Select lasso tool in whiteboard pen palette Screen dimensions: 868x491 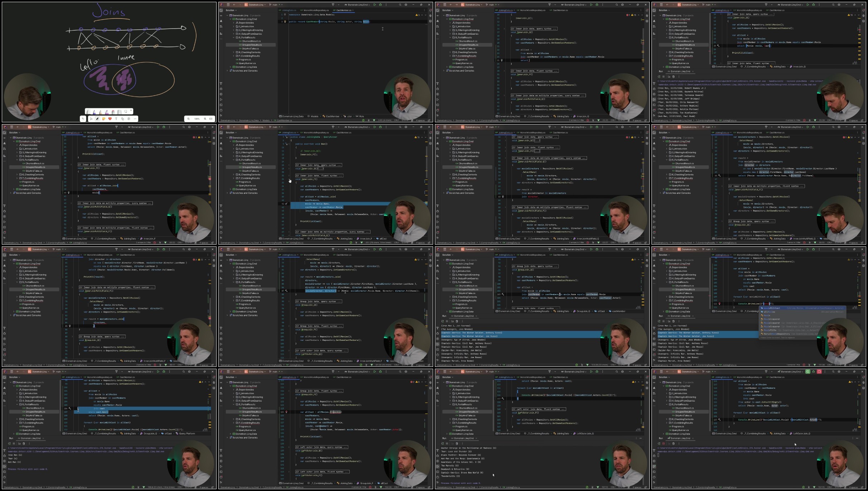pos(126,112)
